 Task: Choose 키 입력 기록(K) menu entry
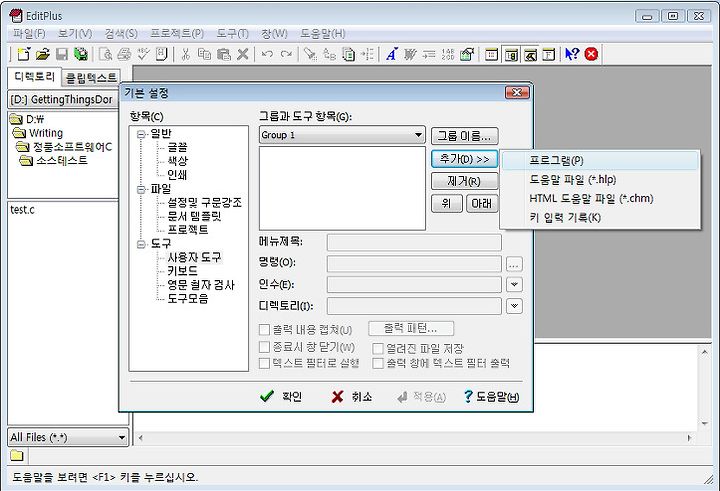click(600, 217)
